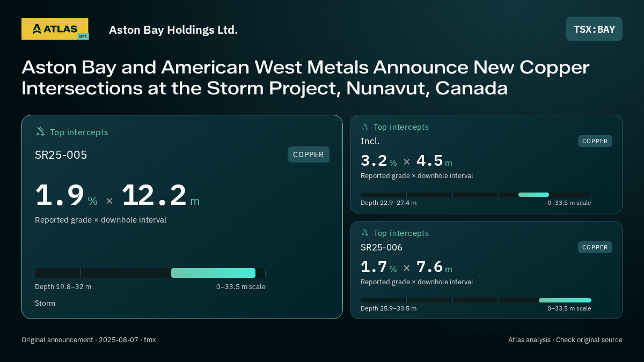Click the Storm project label
The image size is (644, 362).
click(x=45, y=304)
